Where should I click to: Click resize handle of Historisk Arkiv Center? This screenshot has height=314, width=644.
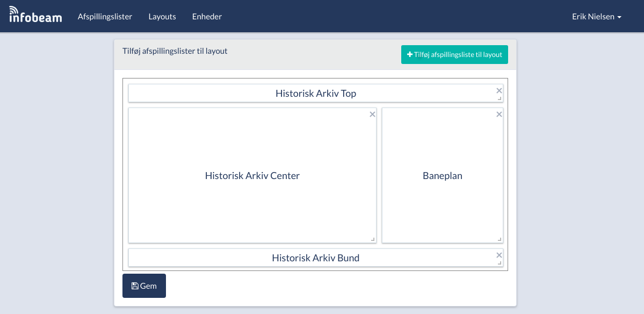(x=373, y=239)
